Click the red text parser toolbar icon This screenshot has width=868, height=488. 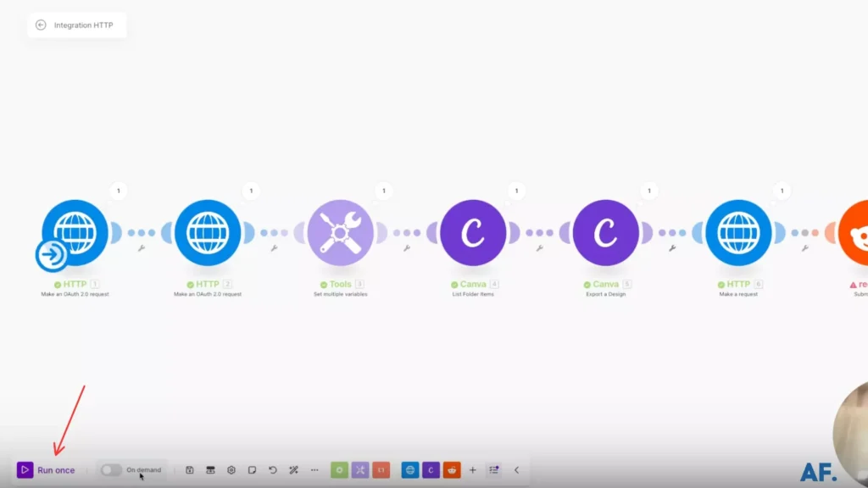pyautogui.click(x=381, y=469)
